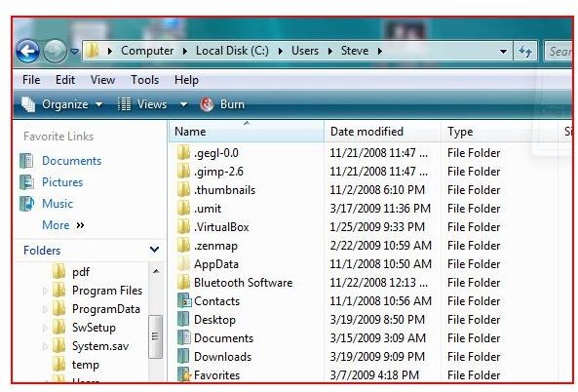Click the Burn toolbar button
The height and width of the screenshot is (392, 578).
coord(222,104)
